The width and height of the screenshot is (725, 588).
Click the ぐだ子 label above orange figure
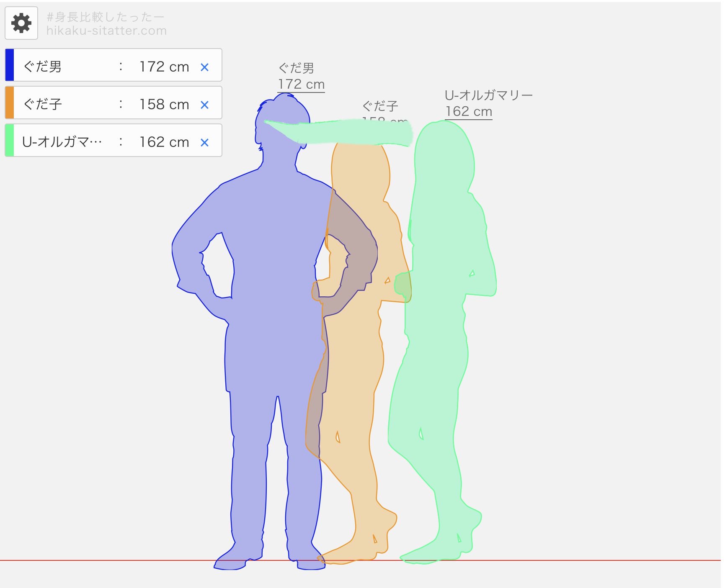pos(380,106)
